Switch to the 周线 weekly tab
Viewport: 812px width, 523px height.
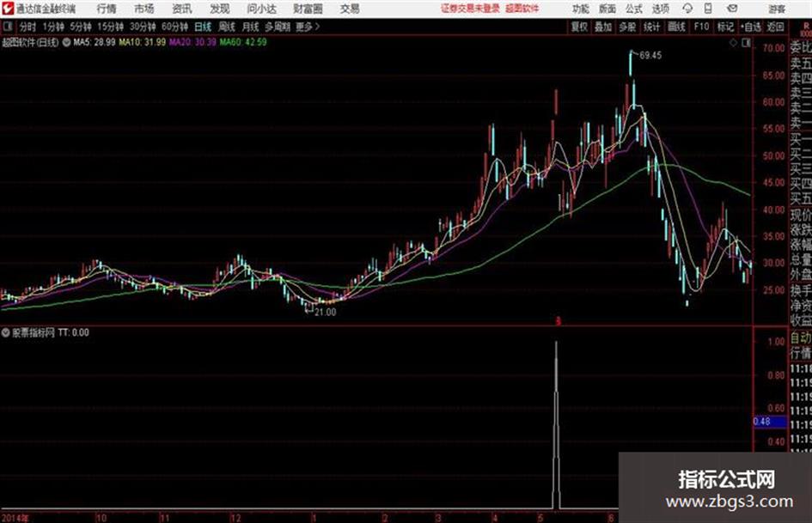(x=227, y=27)
